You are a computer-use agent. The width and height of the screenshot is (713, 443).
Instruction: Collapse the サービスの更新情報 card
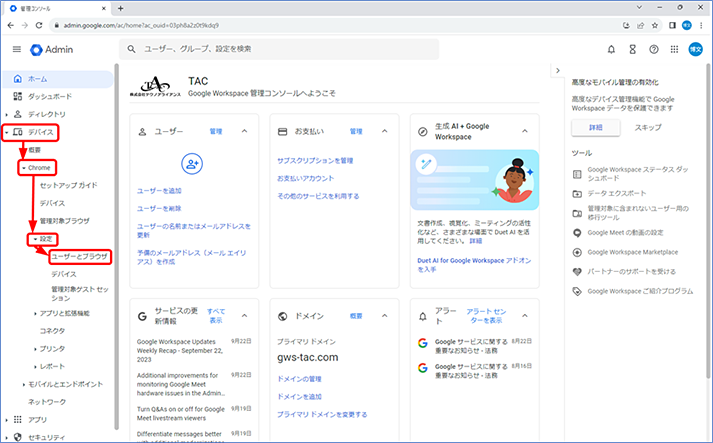click(x=245, y=316)
